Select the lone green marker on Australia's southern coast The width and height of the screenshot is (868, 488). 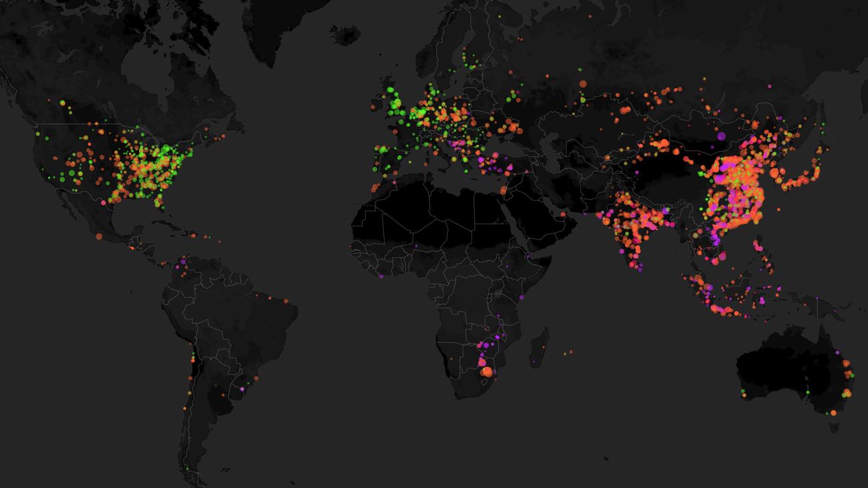807,392
